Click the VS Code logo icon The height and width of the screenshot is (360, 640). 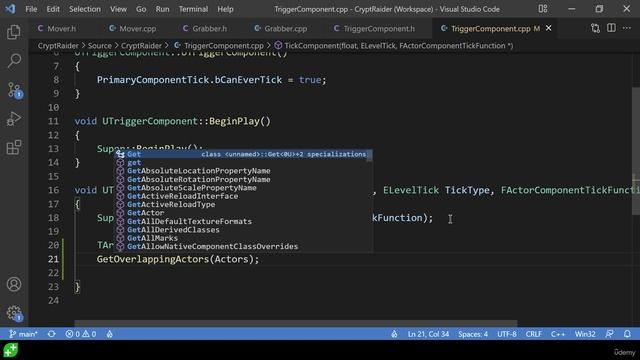pos(10,9)
